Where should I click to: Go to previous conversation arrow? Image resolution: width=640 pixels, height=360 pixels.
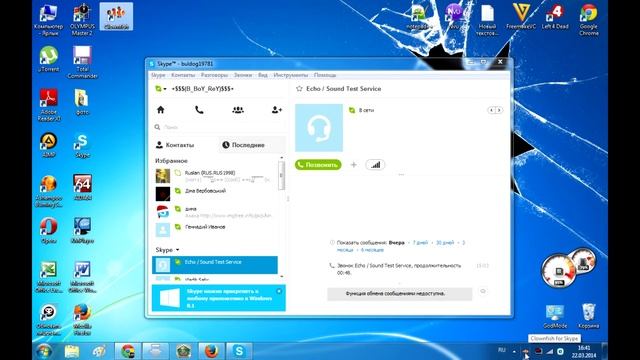pyautogui.click(x=492, y=110)
